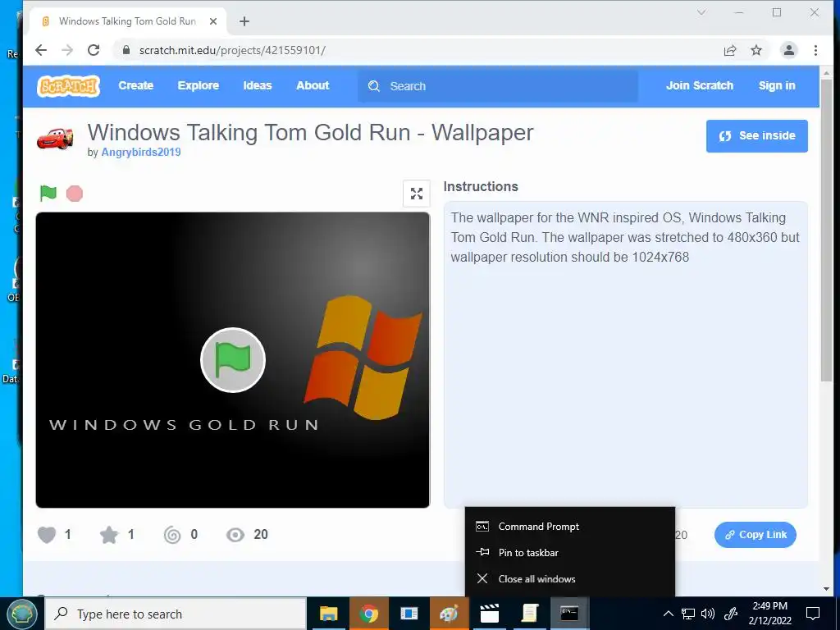Reload the Scratch project page
The image size is (840, 630).
94,50
